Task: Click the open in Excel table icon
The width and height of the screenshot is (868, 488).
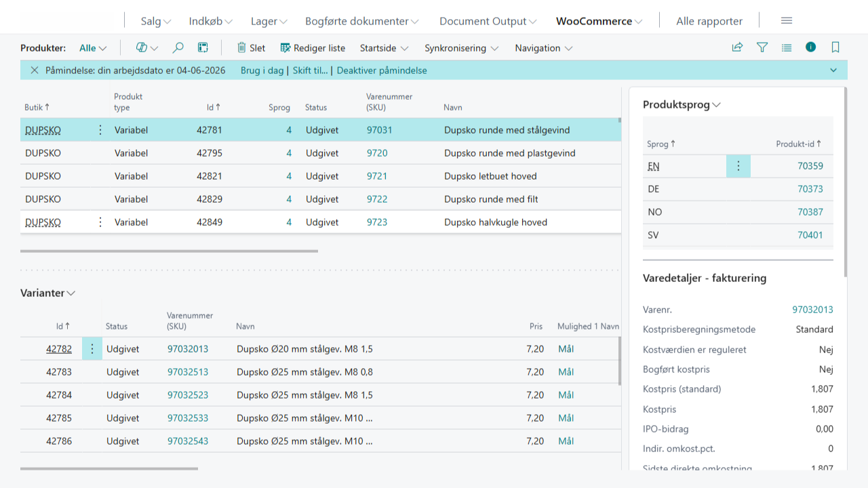Action: 203,47
